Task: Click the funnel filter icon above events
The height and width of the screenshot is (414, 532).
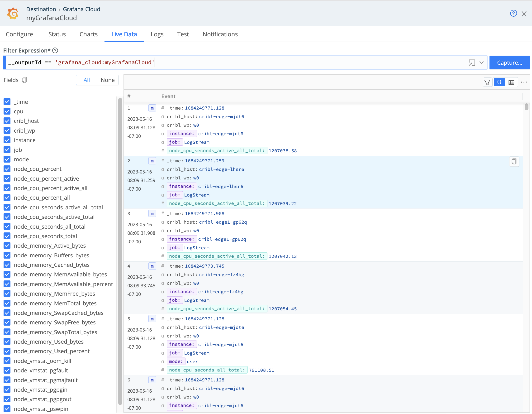Action: tap(487, 82)
